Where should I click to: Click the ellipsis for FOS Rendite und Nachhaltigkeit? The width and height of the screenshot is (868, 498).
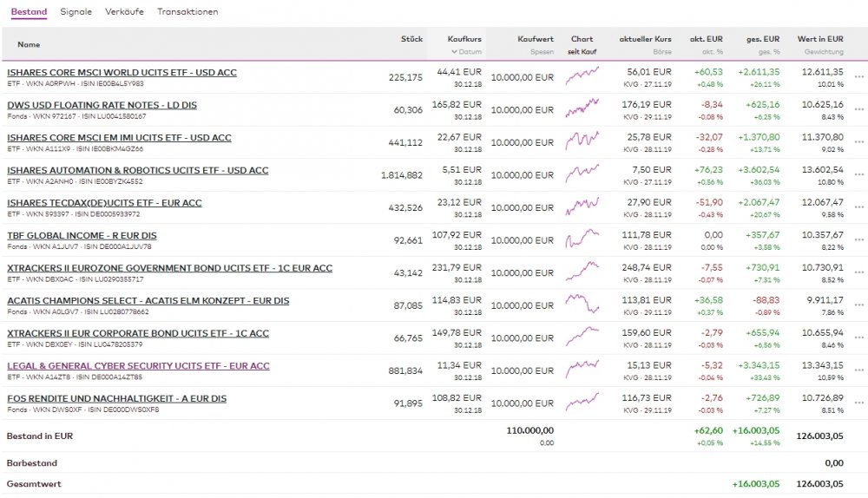(859, 403)
